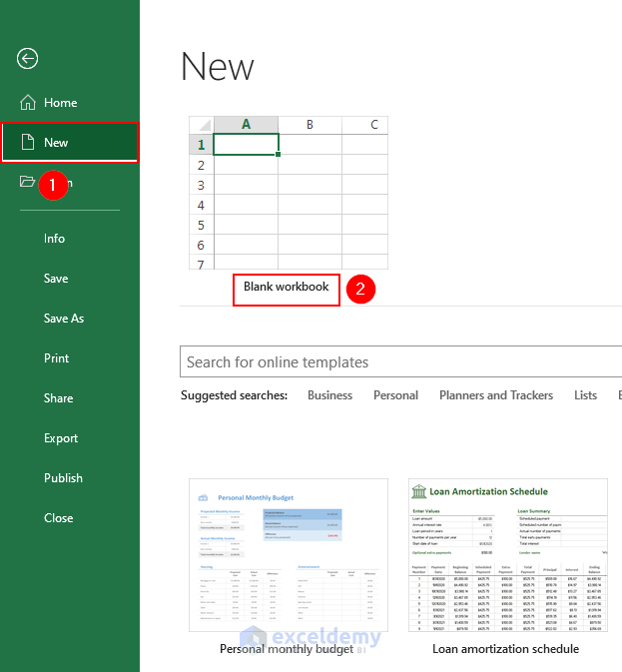Screen dimensions: 622x672
Task: Open the Info page
Action: tap(54, 239)
